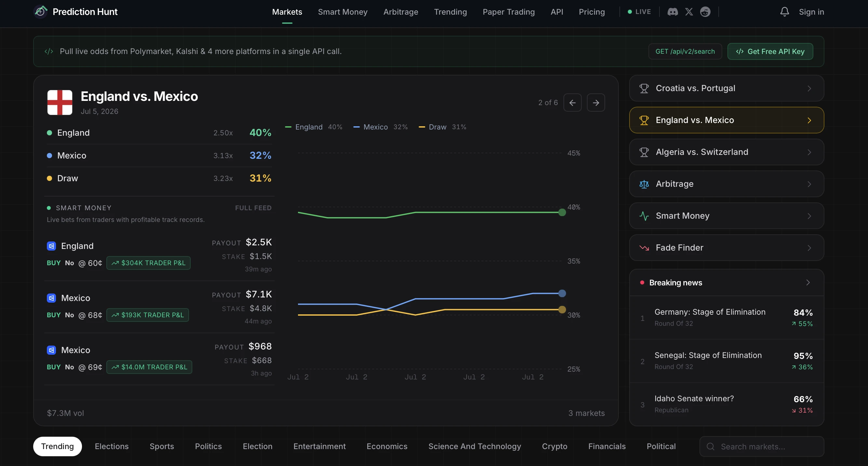Toggle the Mexico series in chart legend
The width and height of the screenshot is (868, 466).
tap(380, 127)
